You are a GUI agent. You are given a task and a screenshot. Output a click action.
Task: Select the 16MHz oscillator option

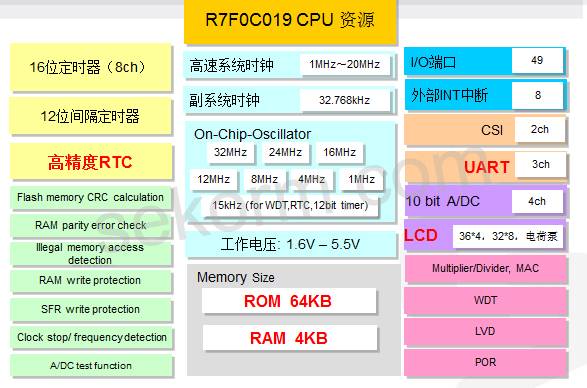point(340,152)
